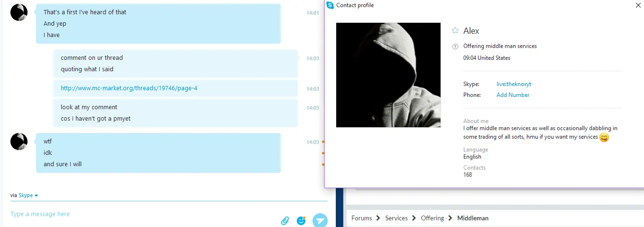Open the Offering breadcrumb
This screenshot has width=644, height=227.
point(432,218)
